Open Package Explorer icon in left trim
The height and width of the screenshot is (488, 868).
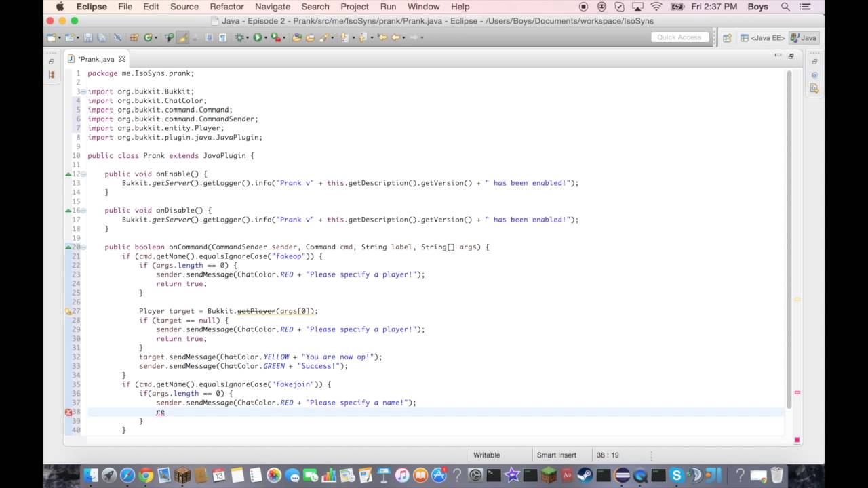52,75
